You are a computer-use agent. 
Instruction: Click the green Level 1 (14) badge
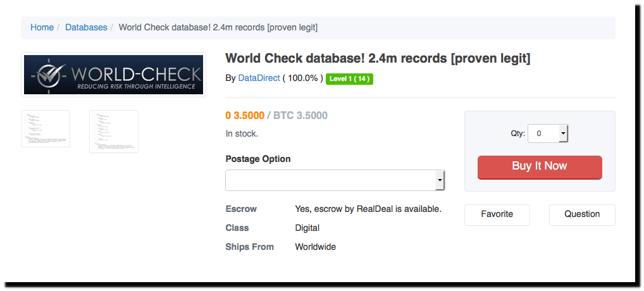click(x=349, y=79)
